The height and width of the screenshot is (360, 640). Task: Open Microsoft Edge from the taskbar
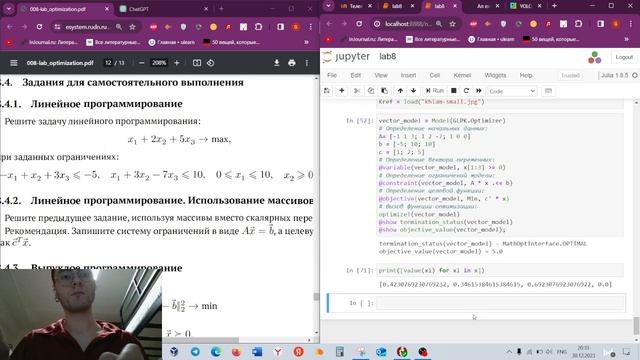(216, 351)
